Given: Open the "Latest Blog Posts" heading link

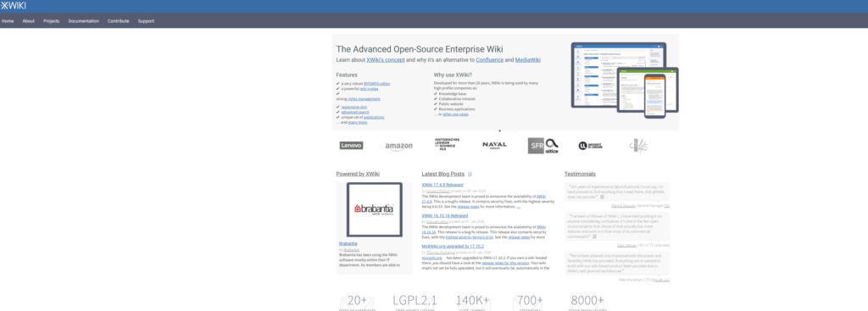Looking at the screenshot, I should pyautogui.click(x=442, y=174).
